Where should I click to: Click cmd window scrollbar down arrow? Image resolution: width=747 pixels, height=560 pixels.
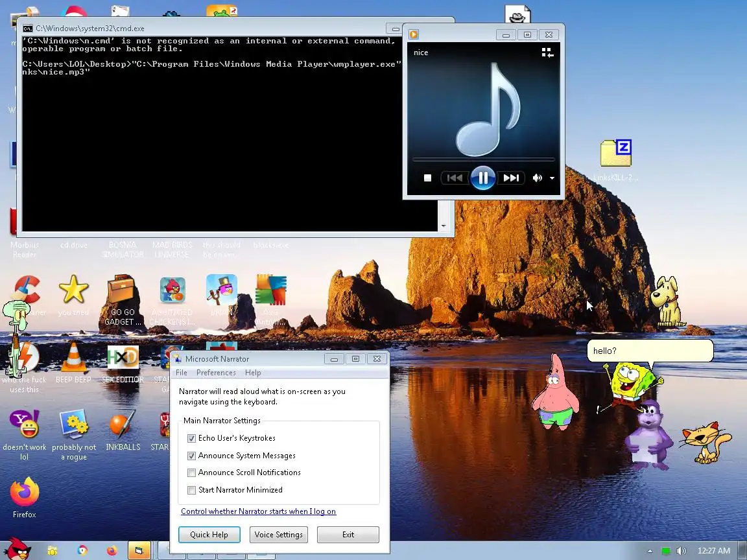coord(444,226)
